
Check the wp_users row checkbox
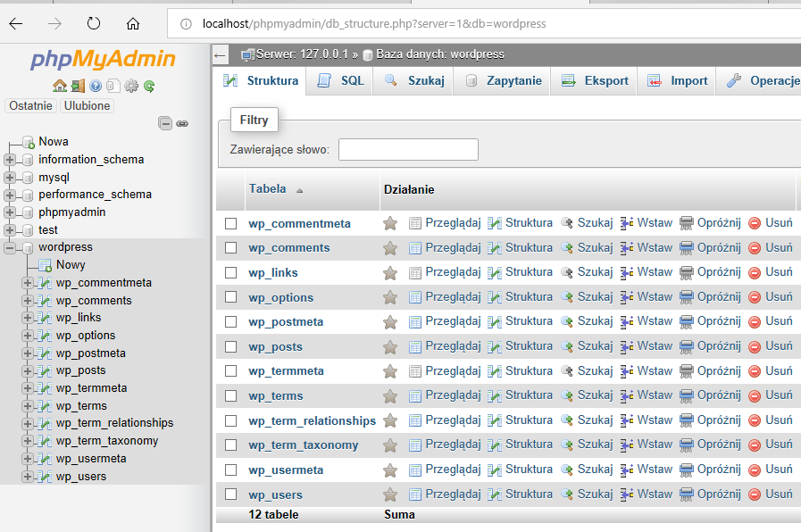pos(231,495)
